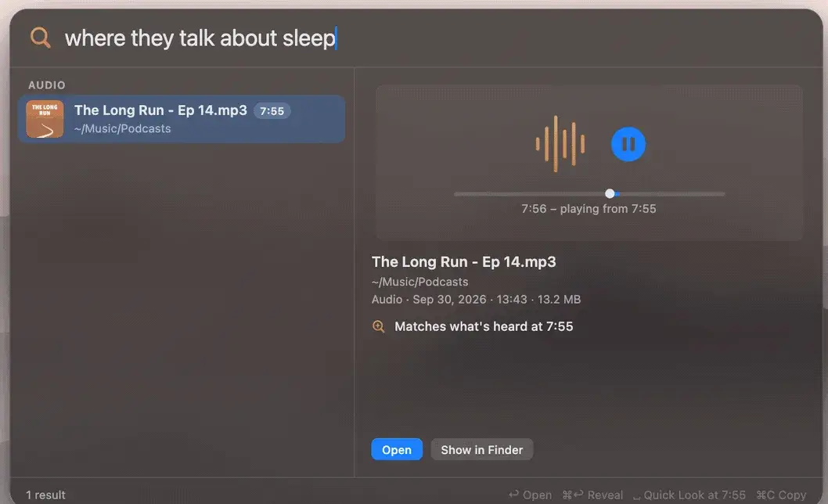828x504 pixels.
Task: Click the Reveal shortcut hint in footer
Action: point(592,495)
